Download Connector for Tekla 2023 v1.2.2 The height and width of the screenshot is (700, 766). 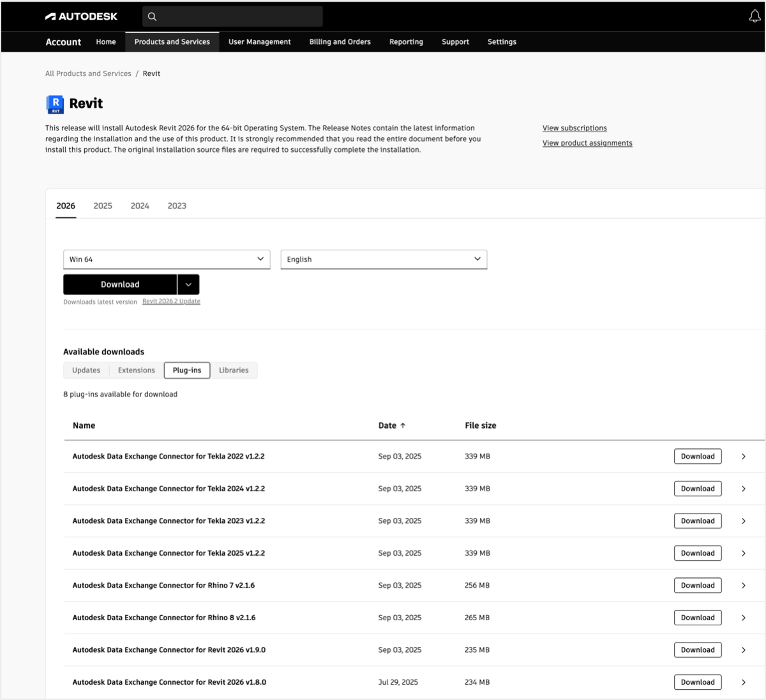[x=698, y=521]
